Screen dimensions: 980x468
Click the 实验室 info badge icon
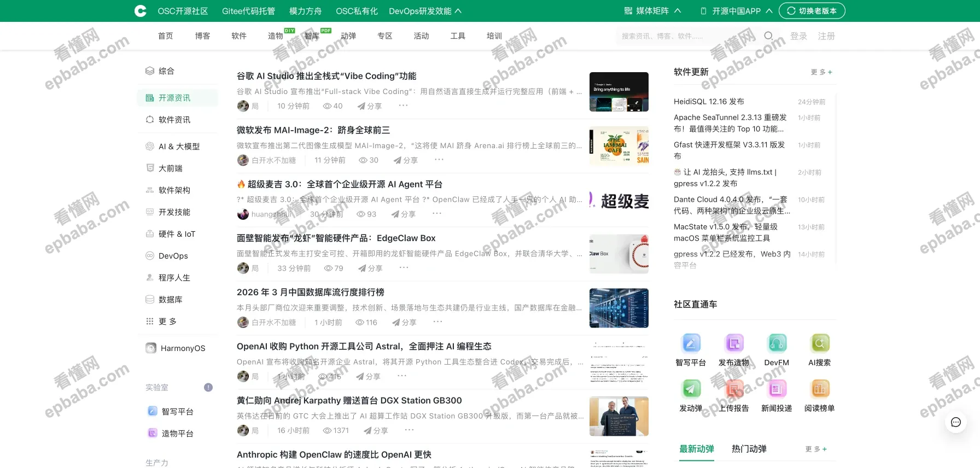[x=208, y=388]
